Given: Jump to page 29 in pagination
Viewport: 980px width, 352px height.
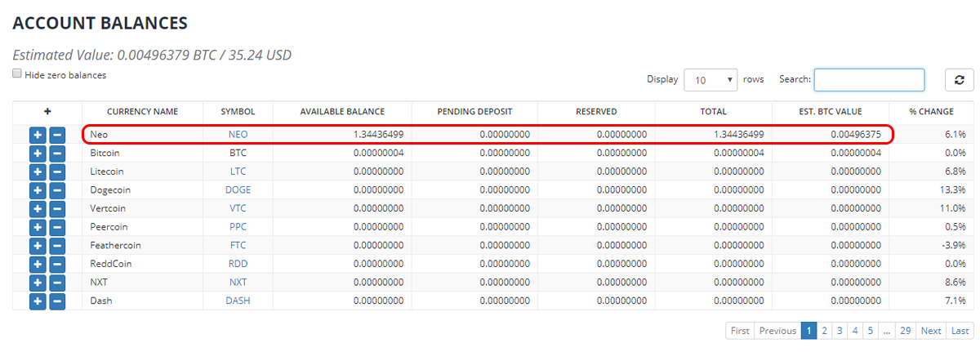Looking at the screenshot, I should pos(905,331).
